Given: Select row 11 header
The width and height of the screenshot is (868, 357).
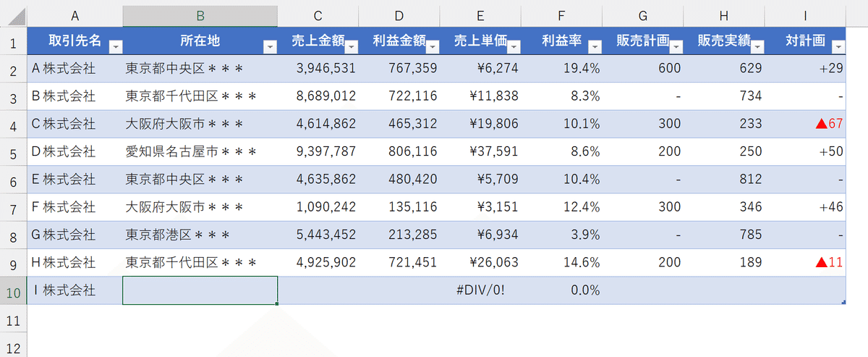Looking at the screenshot, I should click(13, 319).
